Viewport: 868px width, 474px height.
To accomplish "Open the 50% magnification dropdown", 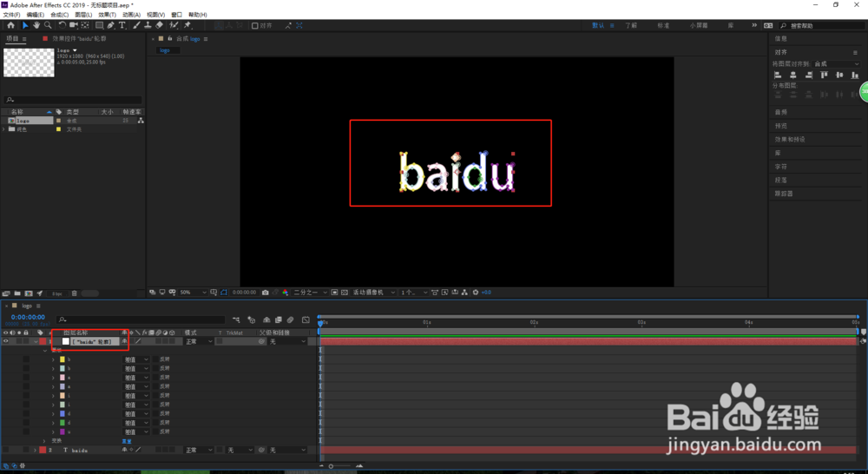I will tap(193, 293).
